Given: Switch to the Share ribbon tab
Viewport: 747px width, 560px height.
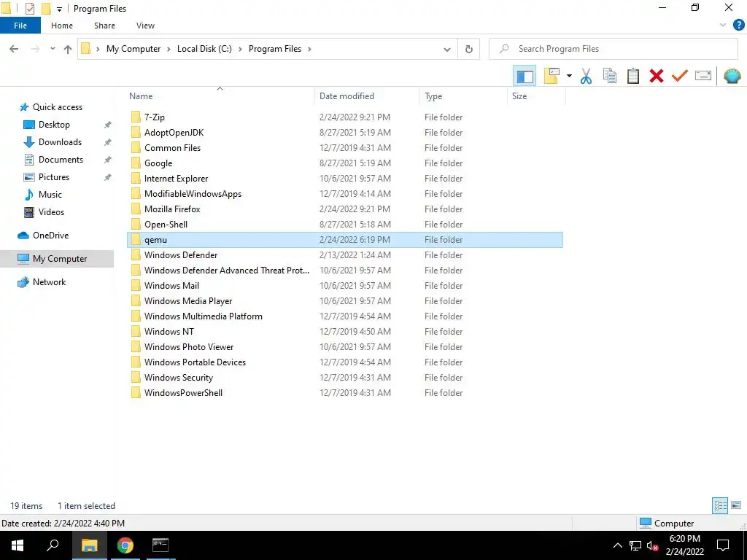Looking at the screenshot, I should point(104,26).
